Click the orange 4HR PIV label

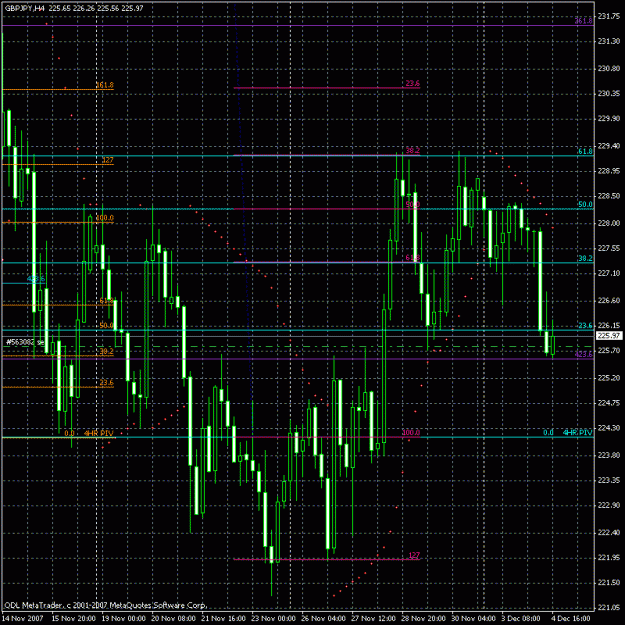click(98, 433)
